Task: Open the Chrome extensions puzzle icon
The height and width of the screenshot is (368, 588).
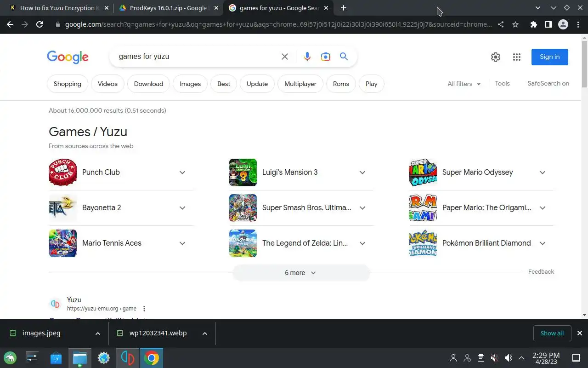Action: click(x=533, y=24)
